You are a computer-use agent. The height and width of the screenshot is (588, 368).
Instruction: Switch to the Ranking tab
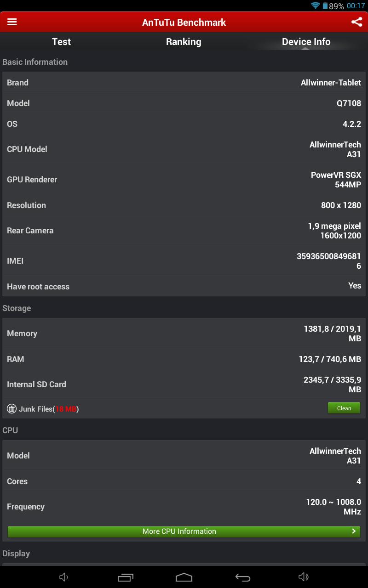click(184, 42)
